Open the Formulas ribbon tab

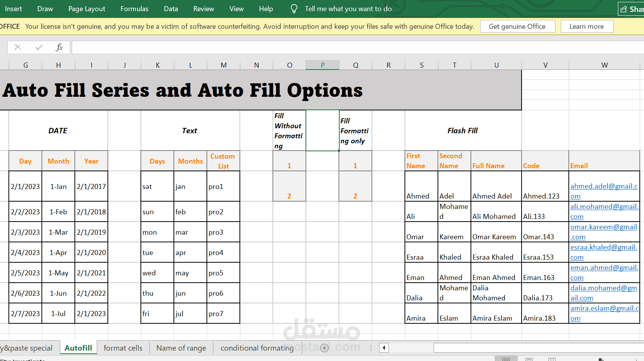point(134,9)
